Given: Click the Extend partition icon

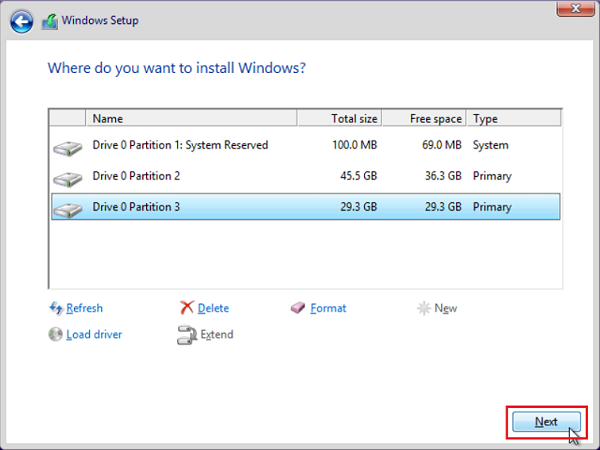Looking at the screenshot, I should point(186,334).
